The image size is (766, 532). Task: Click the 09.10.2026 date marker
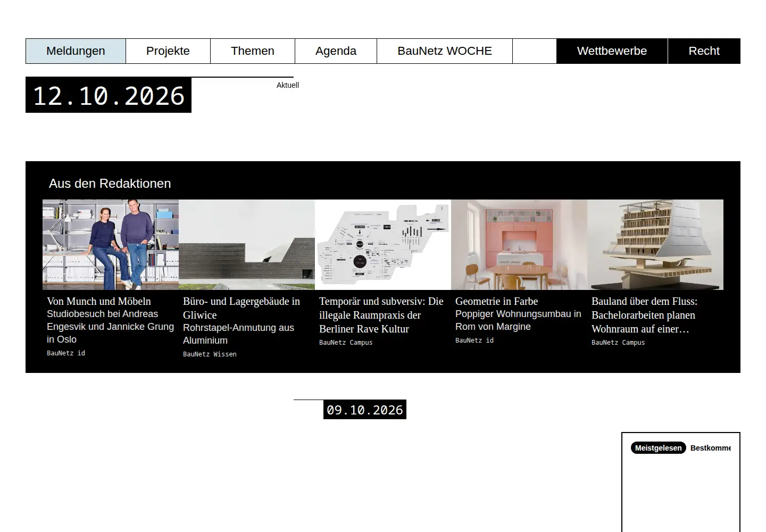(x=365, y=410)
